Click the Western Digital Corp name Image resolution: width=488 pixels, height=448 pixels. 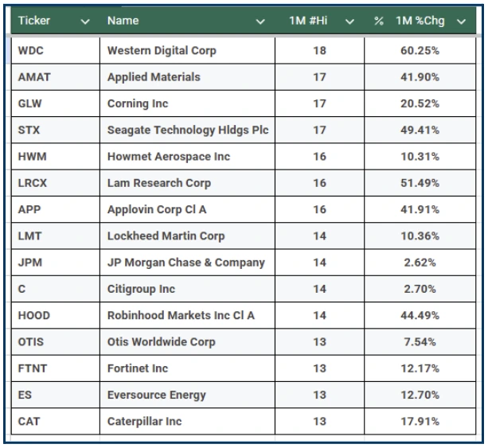coord(162,51)
